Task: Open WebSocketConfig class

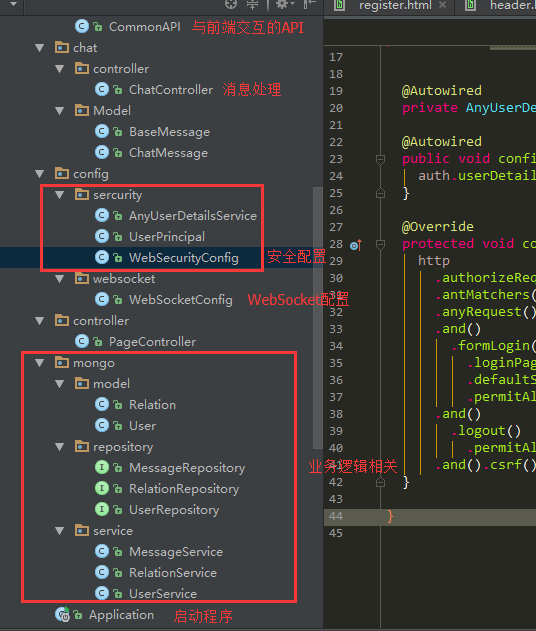Action: click(181, 300)
